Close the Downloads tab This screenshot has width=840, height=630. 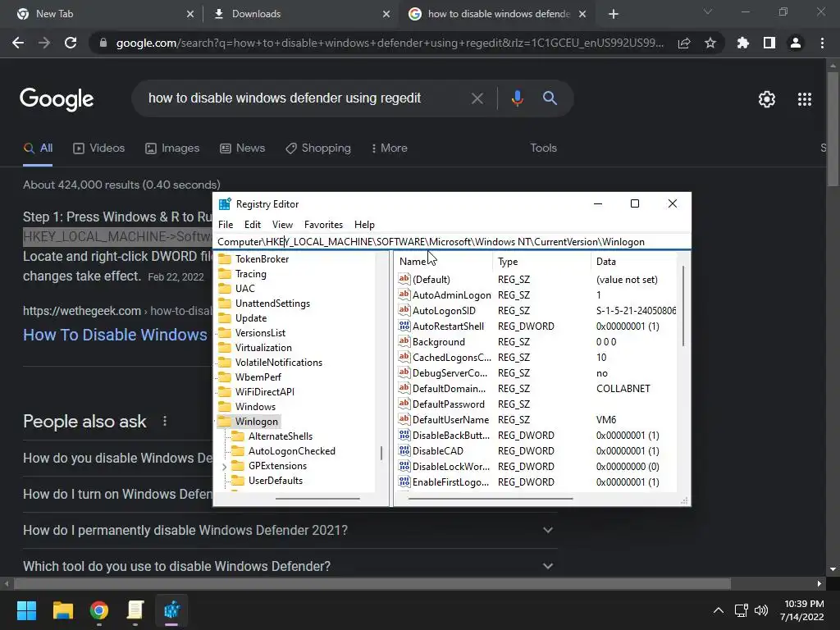coord(386,14)
